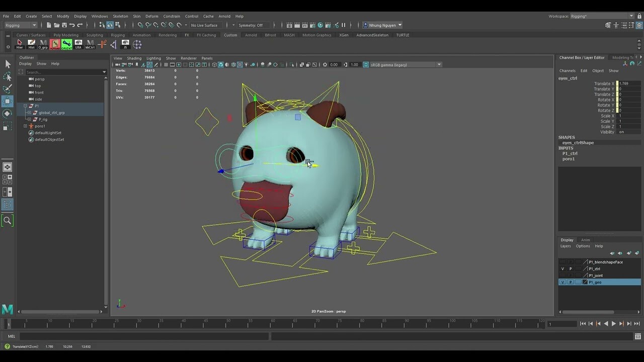Screen dimensions: 644x362
Task: Open the Skeleton menu
Action: click(120, 16)
